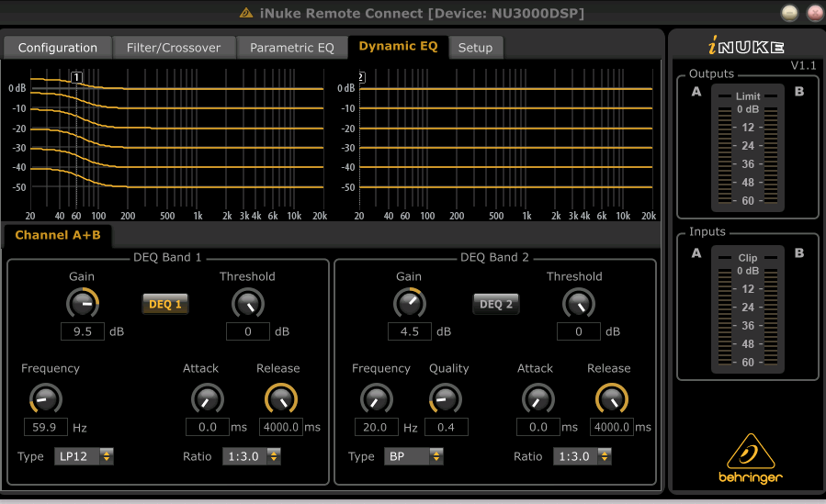
Task: Click Band 2 Release field 4000.0
Action: (612, 427)
